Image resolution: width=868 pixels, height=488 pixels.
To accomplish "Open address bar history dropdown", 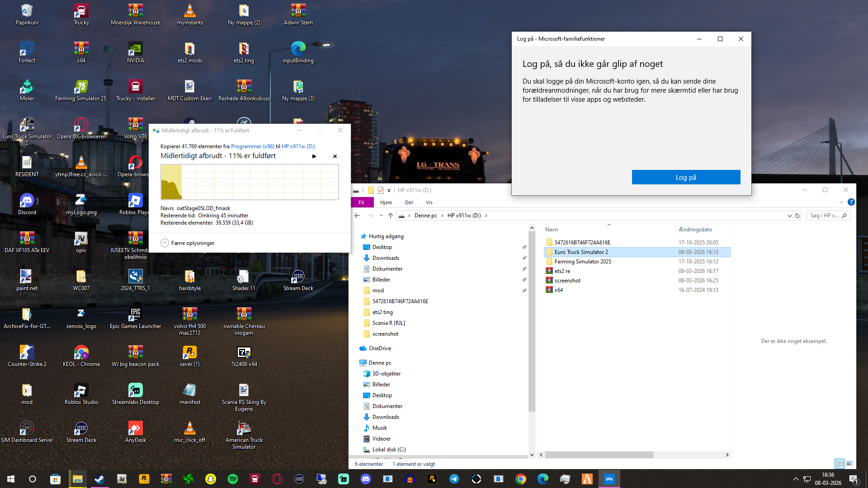I will point(789,216).
